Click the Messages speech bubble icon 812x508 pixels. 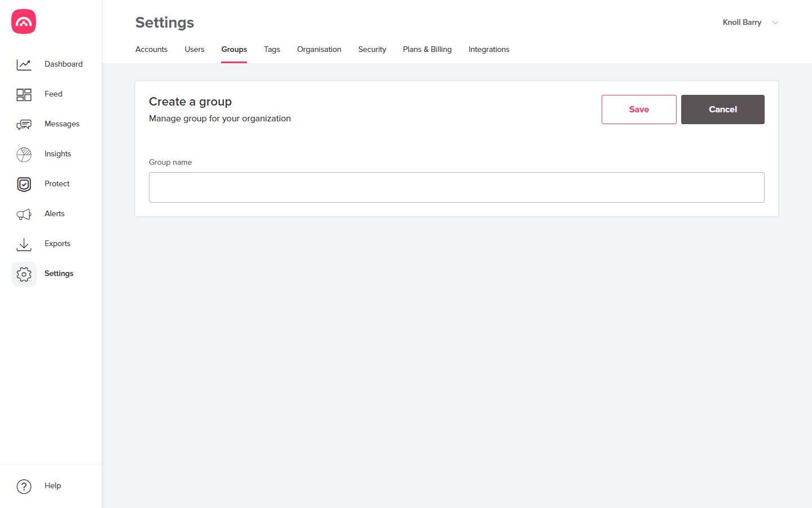click(x=24, y=124)
